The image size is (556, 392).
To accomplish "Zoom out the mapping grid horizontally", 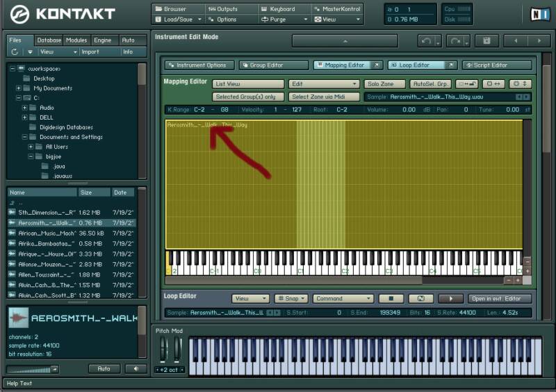I will [x=509, y=280].
